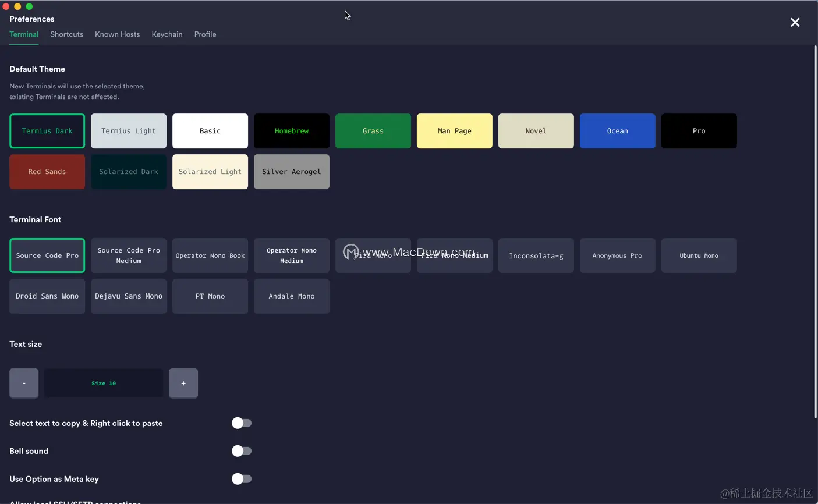The image size is (818, 504).
Task: Switch to the Shortcuts tab
Action: pyautogui.click(x=66, y=34)
